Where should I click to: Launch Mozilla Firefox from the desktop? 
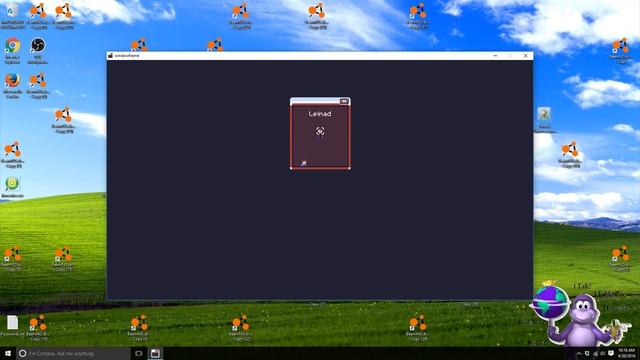13,84
